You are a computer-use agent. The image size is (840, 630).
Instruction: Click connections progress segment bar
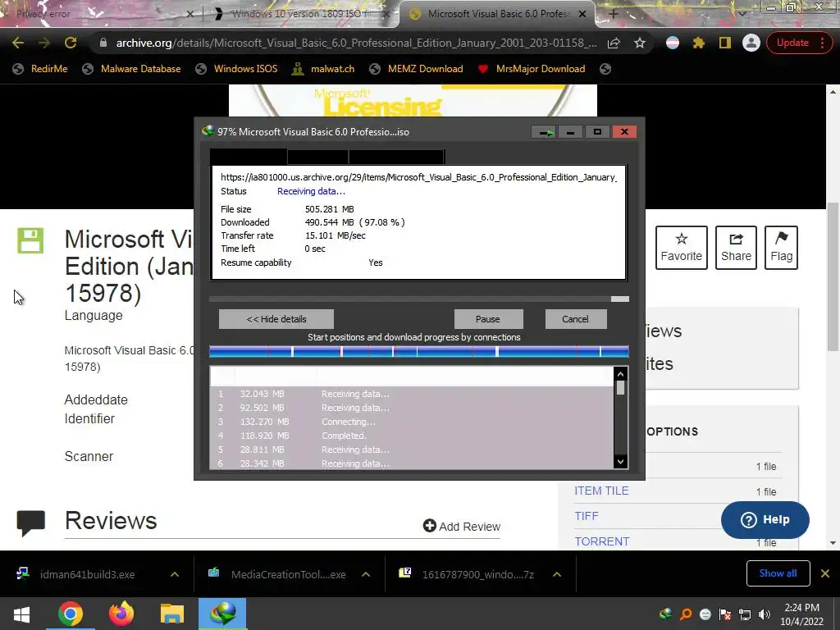click(419, 351)
